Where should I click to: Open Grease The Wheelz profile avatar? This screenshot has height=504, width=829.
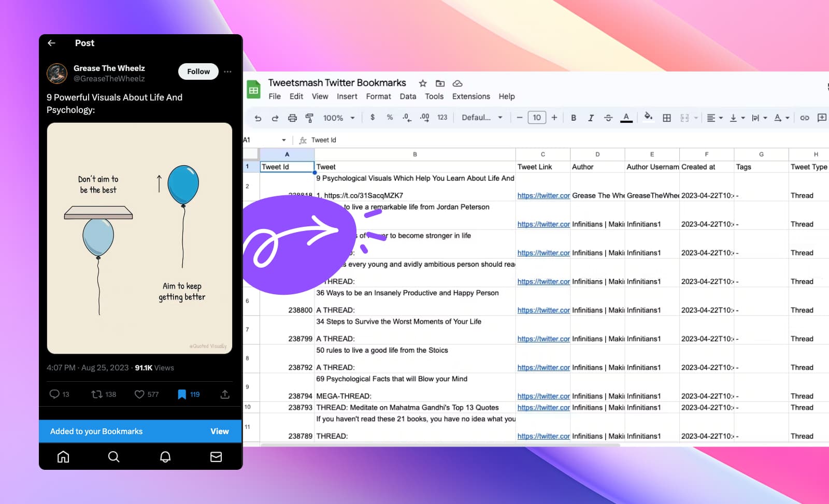point(57,74)
